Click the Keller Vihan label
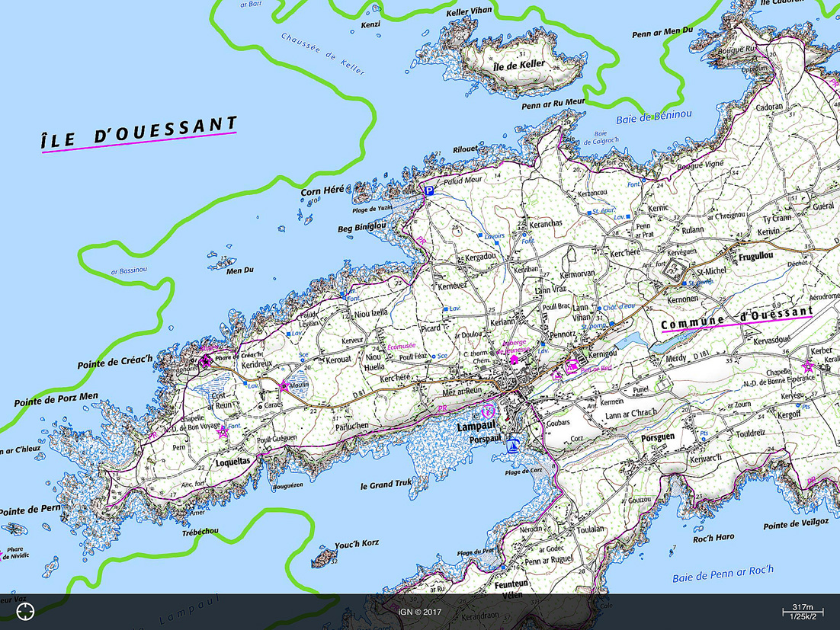Screen dimensions: 840x630 [x=470, y=11]
